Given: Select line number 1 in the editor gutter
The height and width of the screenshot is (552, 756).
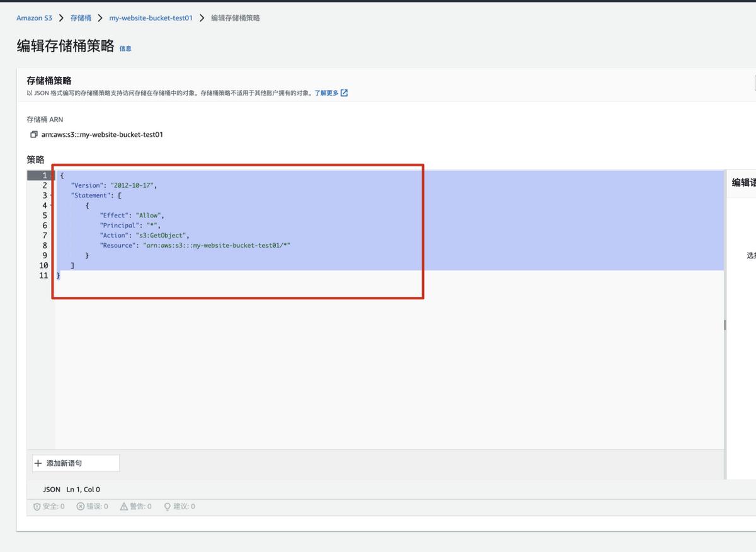Looking at the screenshot, I should pos(43,175).
